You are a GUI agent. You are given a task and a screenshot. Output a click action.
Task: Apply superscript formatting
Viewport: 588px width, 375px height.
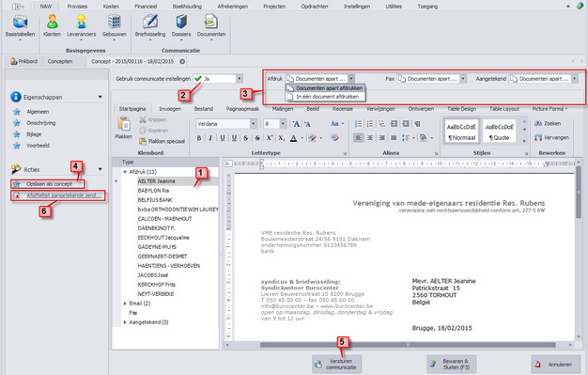pos(270,138)
